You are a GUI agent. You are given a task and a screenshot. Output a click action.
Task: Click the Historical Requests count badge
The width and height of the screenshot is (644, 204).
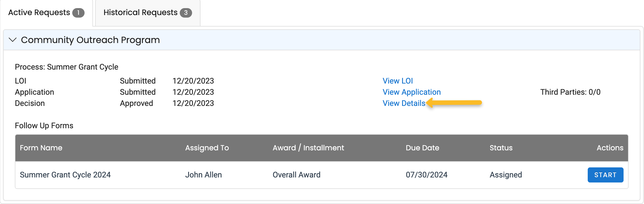tap(186, 13)
